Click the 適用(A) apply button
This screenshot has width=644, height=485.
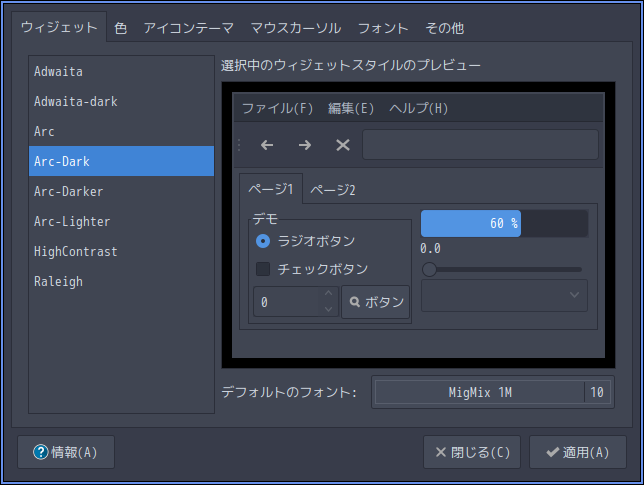(578, 452)
